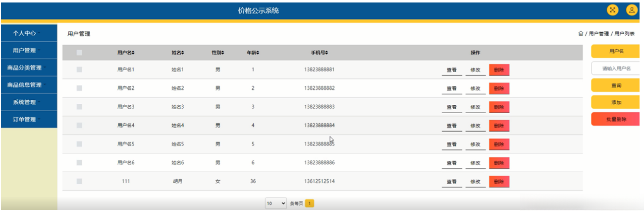Click 修改 for row 用户名4
This screenshot has height=211, width=644.
click(x=475, y=126)
